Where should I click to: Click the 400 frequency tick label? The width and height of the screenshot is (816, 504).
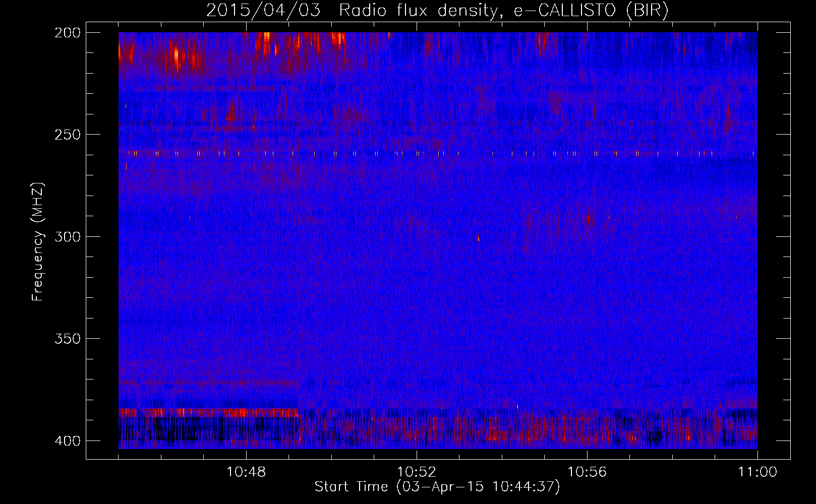tap(68, 440)
